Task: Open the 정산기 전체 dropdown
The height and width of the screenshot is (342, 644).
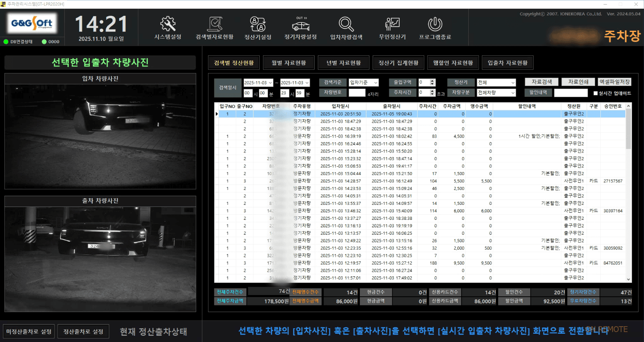Action: 496,82
